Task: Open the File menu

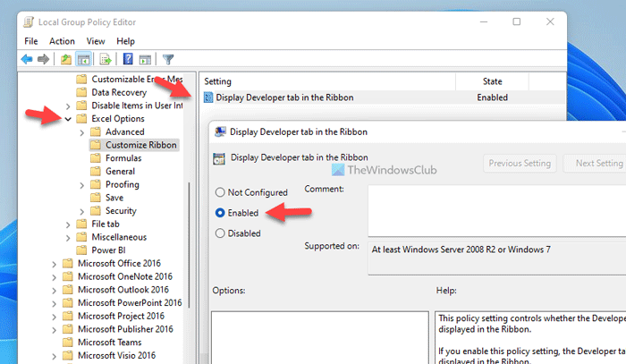Action: tap(30, 41)
